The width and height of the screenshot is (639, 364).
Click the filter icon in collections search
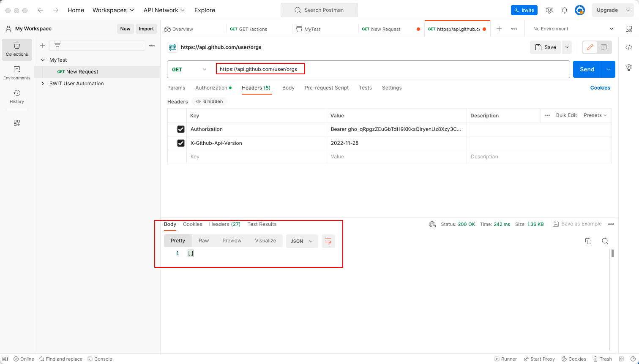pos(57,46)
